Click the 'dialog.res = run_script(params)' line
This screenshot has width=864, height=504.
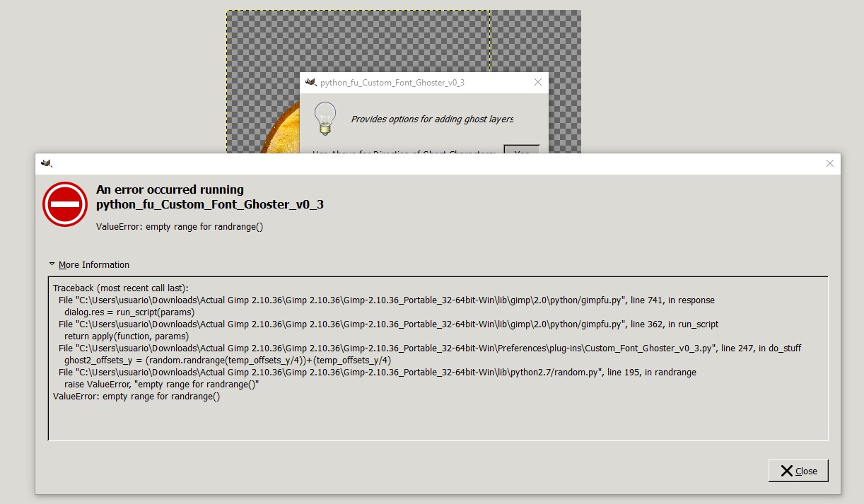pyautogui.click(x=129, y=312)
